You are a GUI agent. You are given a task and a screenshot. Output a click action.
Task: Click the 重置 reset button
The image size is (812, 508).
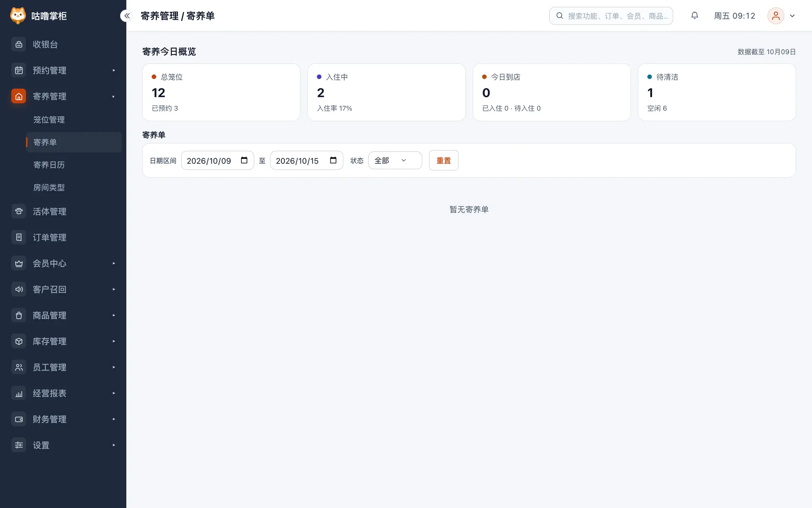pyautogui.click(x=444, y=160)
